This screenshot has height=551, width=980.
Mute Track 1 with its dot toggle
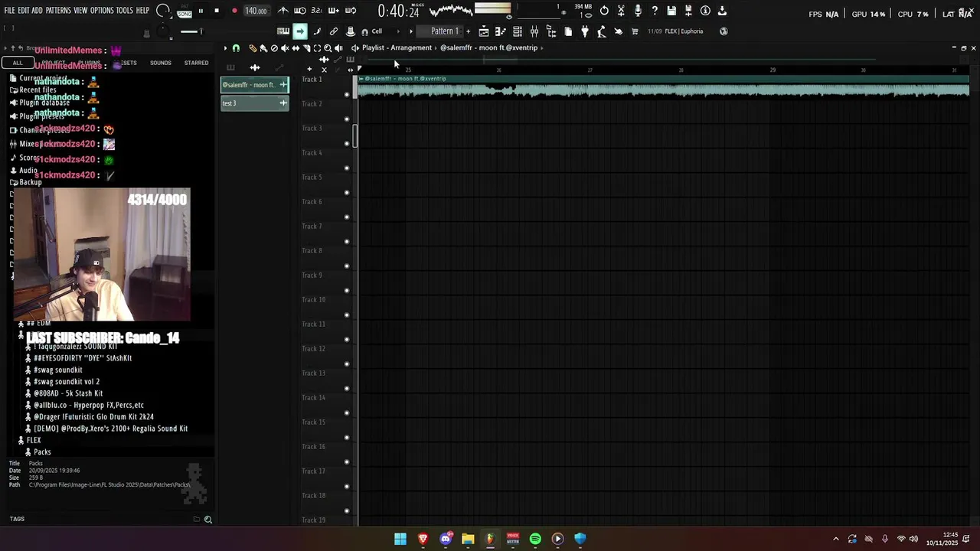tap(347, 95)
